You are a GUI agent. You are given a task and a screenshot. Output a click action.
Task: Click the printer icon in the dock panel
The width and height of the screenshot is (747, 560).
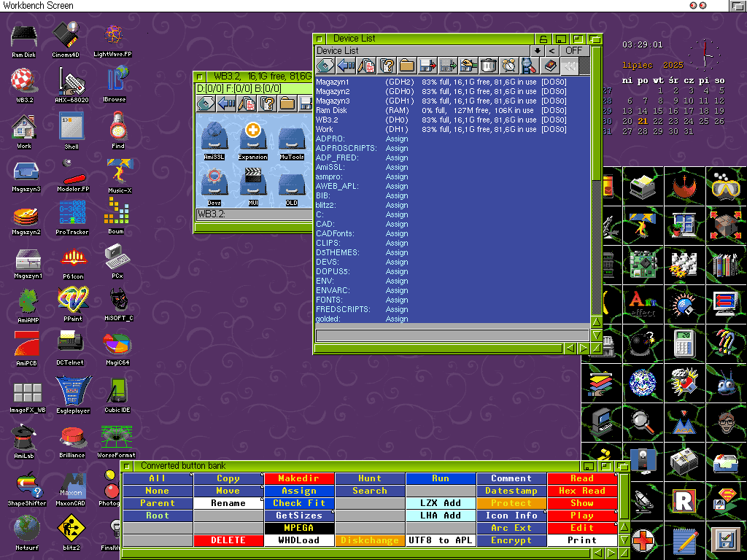pyautogui.click(x=643, y=186)
